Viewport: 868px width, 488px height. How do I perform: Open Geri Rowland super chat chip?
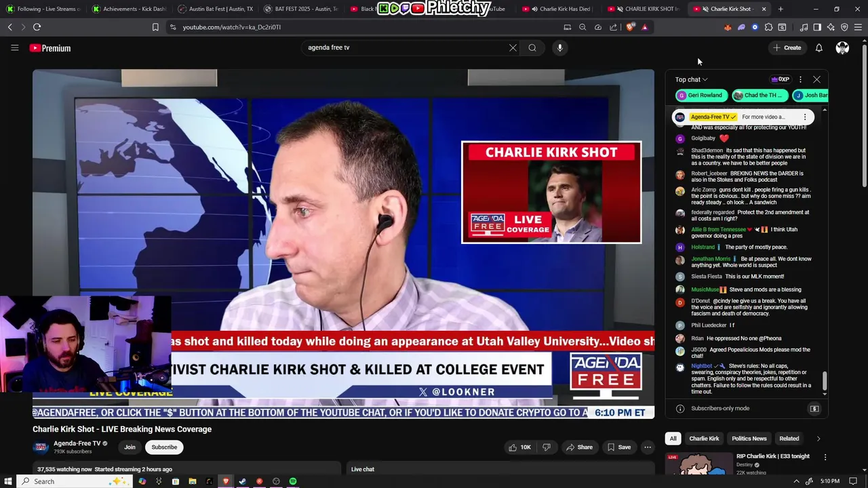701,96
